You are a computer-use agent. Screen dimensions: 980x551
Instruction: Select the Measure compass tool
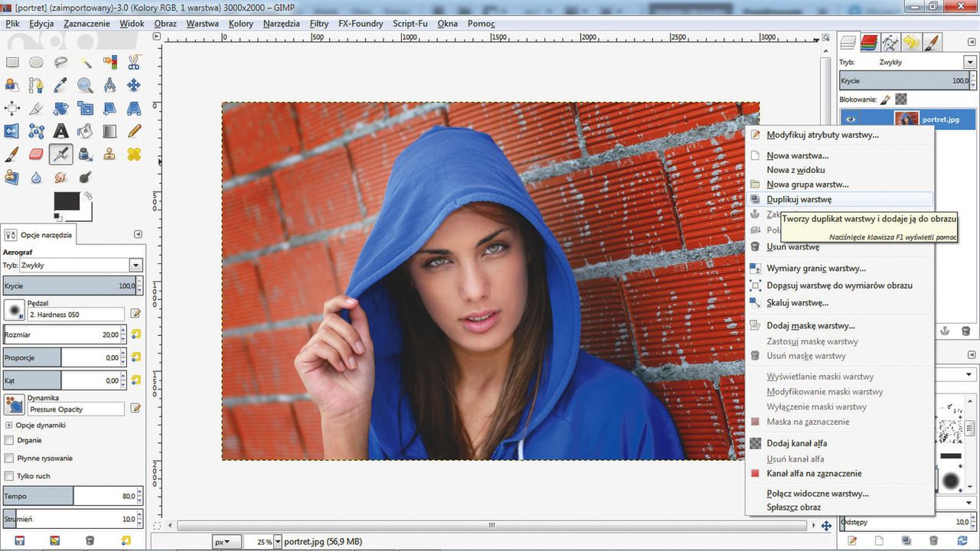pos(109,85)
